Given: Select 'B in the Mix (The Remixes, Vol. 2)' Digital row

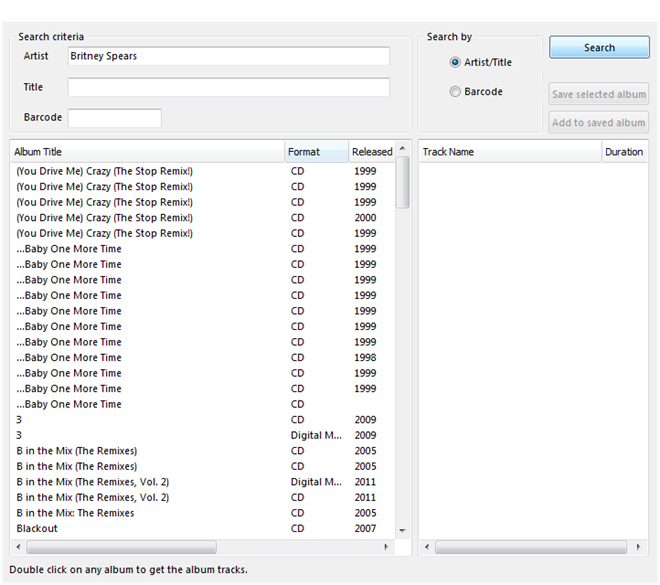Looking at the screenshot, I should (x=203, y=482).
